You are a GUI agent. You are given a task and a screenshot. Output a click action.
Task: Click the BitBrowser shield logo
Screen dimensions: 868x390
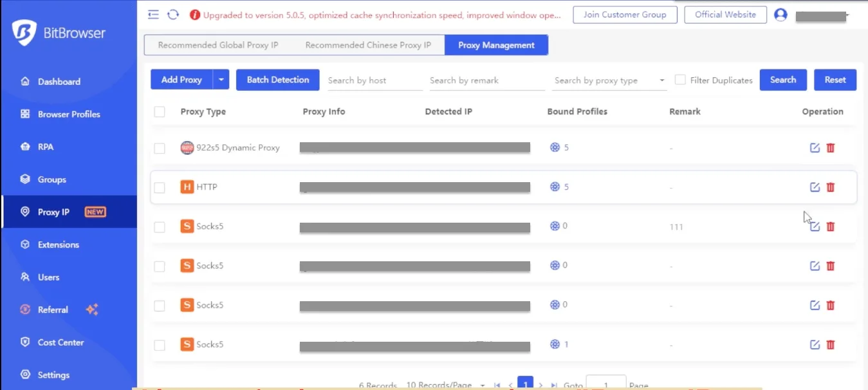click(24, 33)
